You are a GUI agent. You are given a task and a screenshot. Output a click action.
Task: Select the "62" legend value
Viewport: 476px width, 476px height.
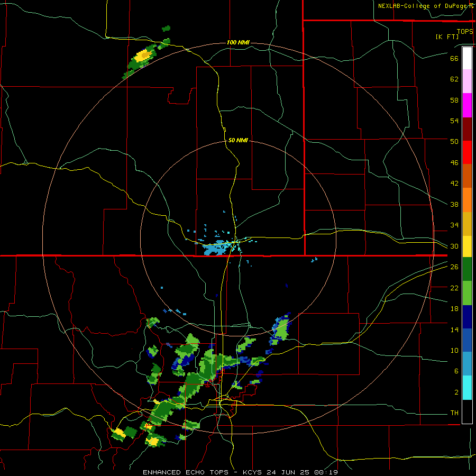tap(454, 79)
